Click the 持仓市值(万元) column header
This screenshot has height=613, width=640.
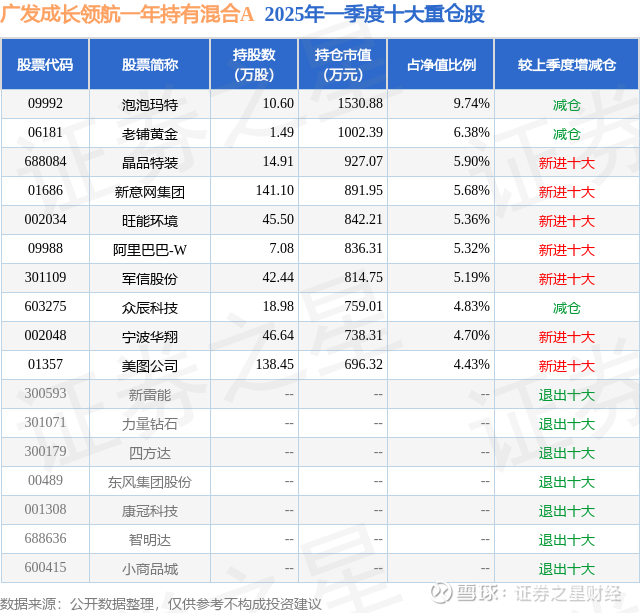tap(343, 65)
